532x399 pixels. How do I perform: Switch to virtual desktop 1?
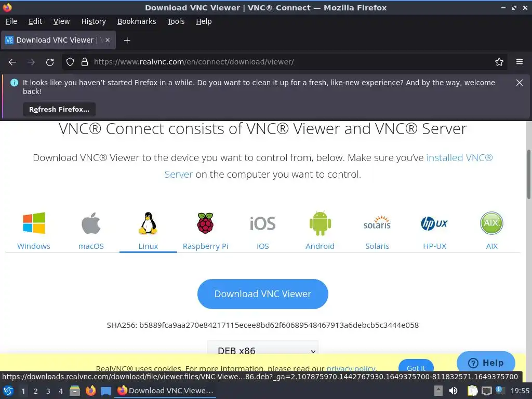tap(23, 391)
